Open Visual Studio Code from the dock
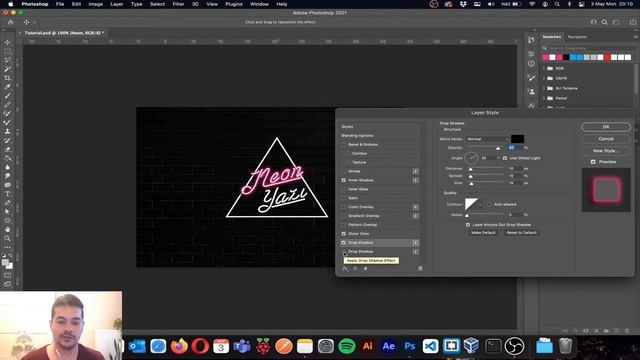 pos(430,347)
